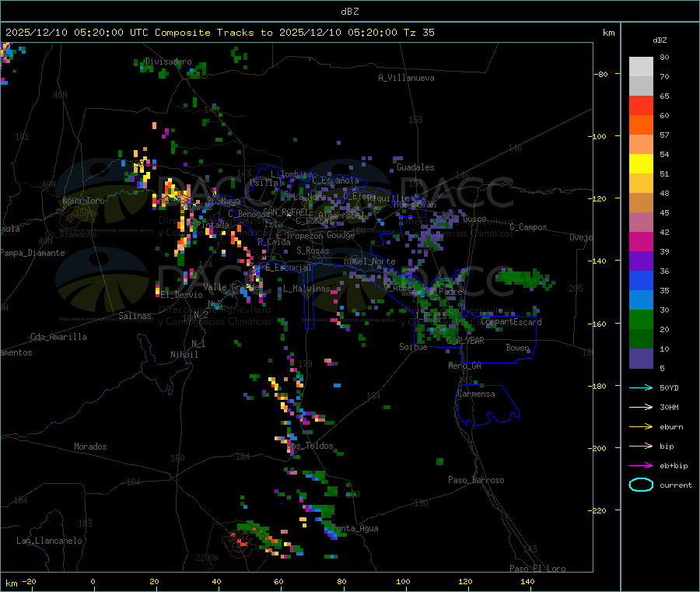Click the 'C_Campos' map label
Viewport: 700px width, 592px height.
[x=529, y=227]
